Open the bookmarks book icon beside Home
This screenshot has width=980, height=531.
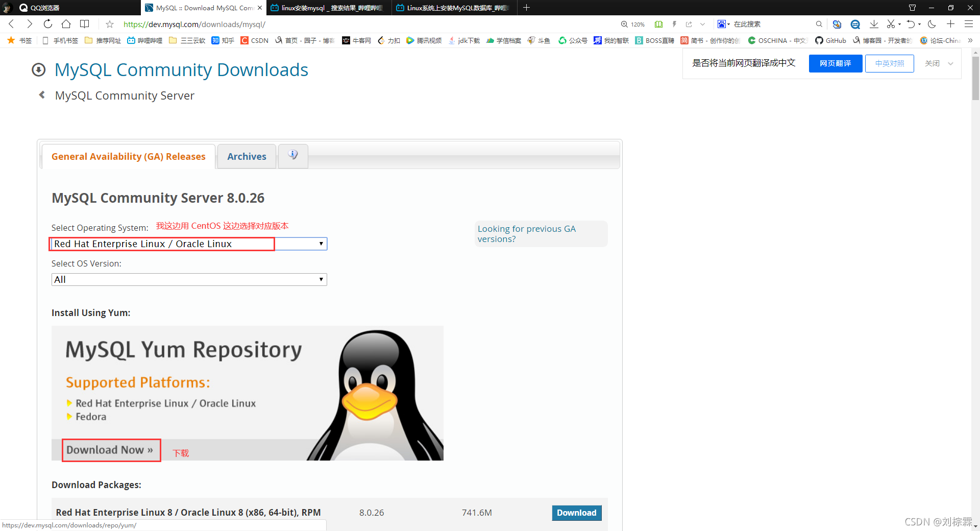click(85, 24)
